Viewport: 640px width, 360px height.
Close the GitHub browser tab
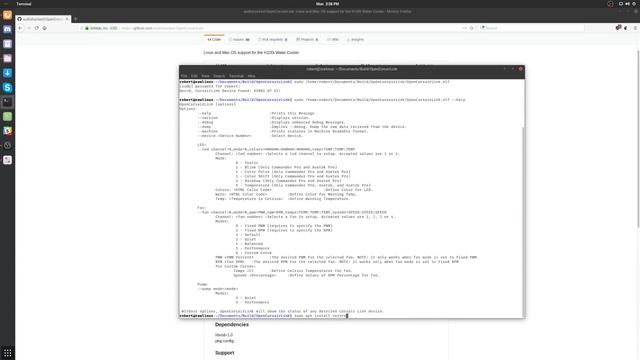67,19
